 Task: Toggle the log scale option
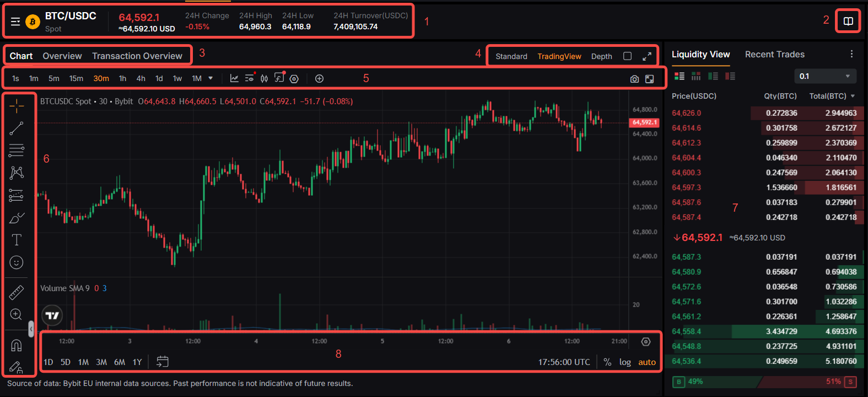[x=625, y=362]
